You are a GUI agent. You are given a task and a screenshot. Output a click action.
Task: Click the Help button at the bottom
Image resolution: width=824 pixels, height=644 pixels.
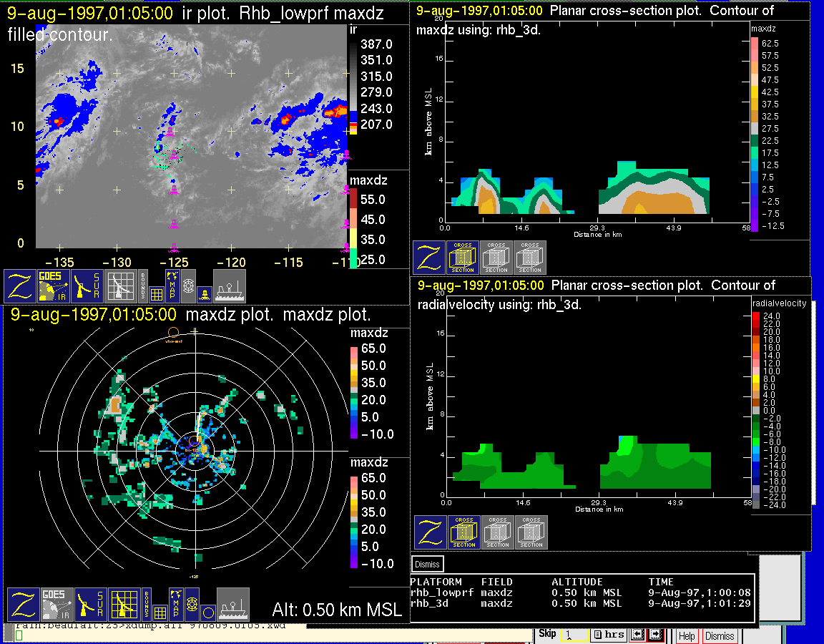pos(686,635)
